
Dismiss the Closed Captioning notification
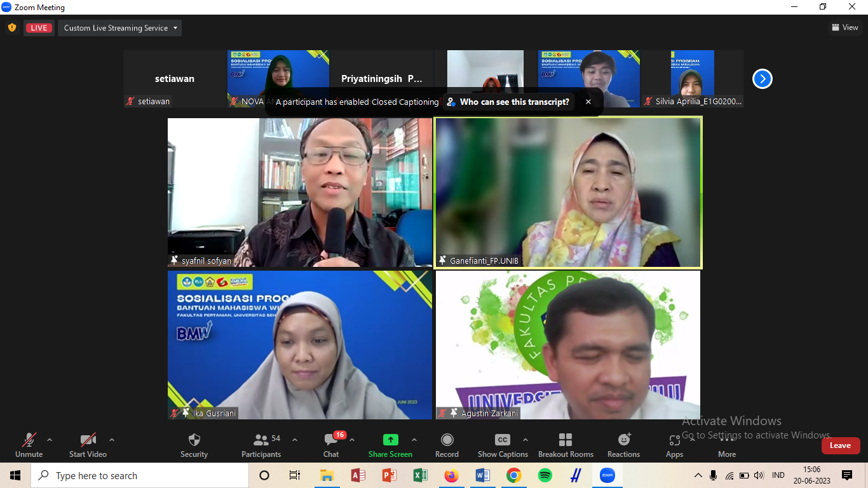pos(588,102)
